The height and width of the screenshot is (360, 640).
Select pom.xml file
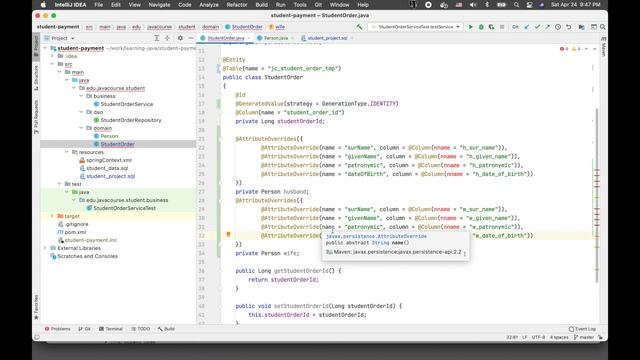coord(75,232)
